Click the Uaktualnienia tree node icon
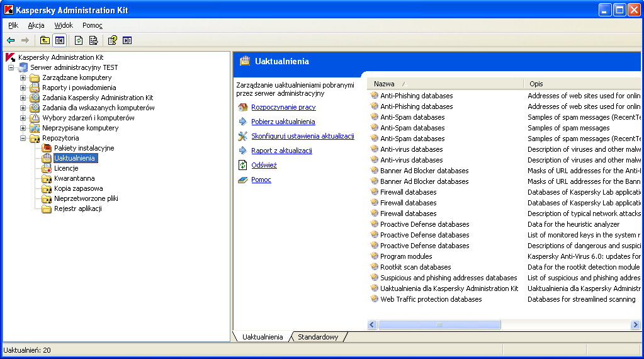 tap(47, 158)
